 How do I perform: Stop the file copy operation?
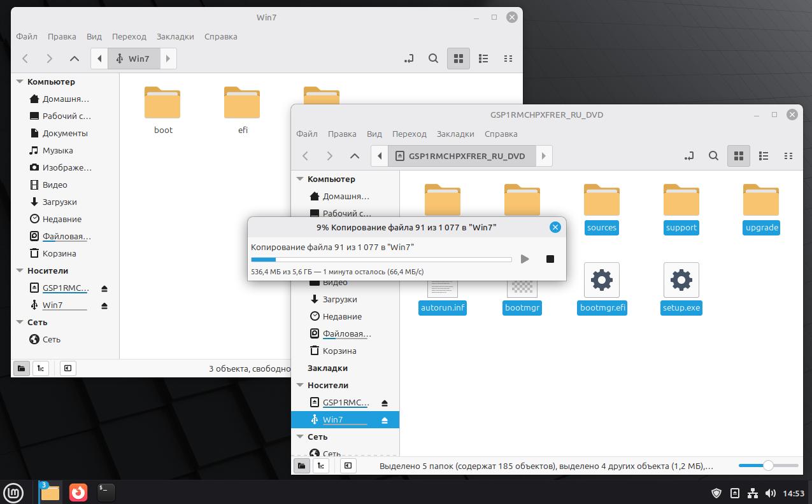click(550, 259)
